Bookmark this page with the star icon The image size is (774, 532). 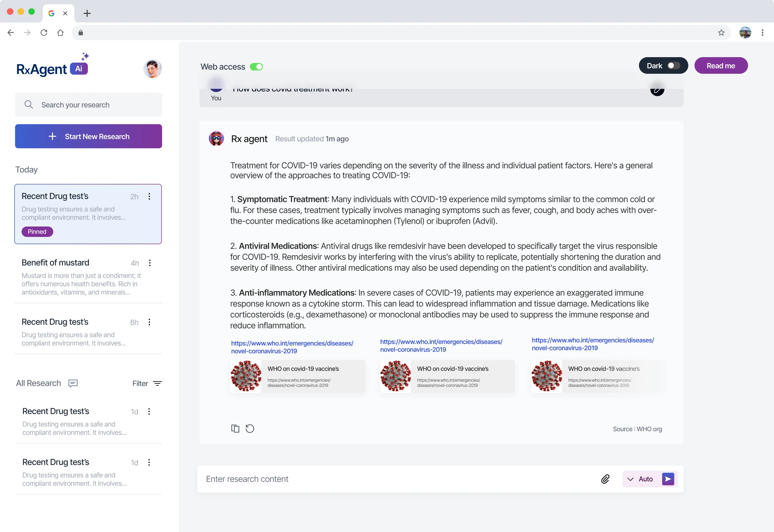point(721,33)
